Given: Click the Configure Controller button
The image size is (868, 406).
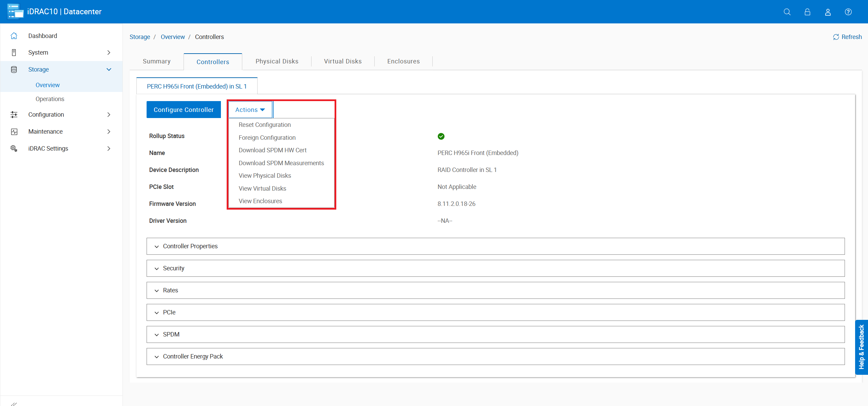Looking at the screenshot, I should click(x=184, y=110).
